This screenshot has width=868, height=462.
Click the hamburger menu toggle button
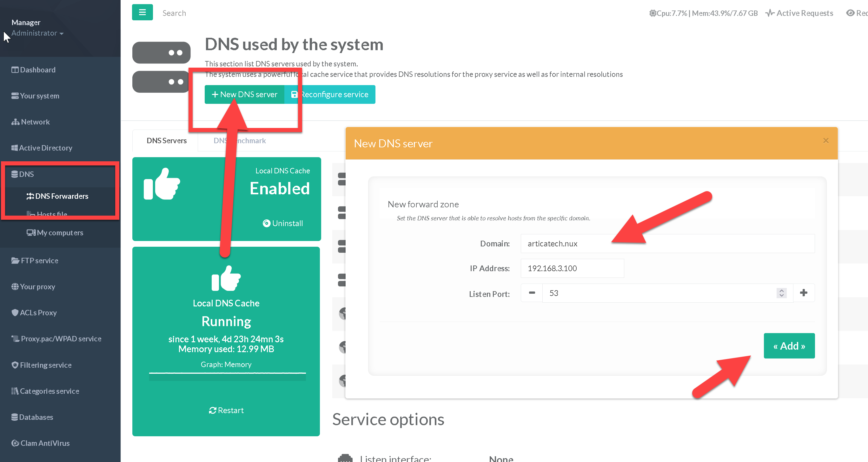pos(142,12)
